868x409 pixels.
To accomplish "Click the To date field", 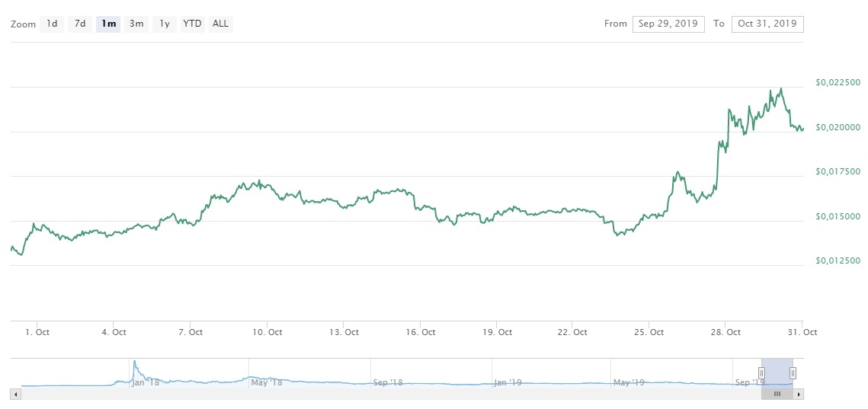I will pos(767,24).
